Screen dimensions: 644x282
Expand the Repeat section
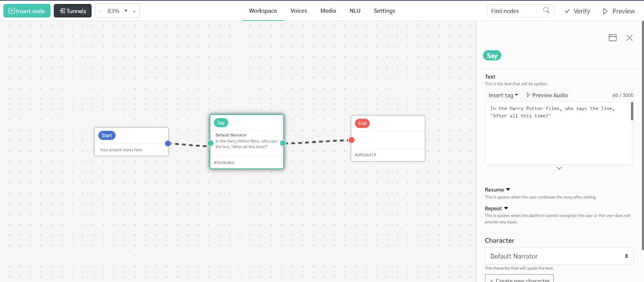(496, 208)
